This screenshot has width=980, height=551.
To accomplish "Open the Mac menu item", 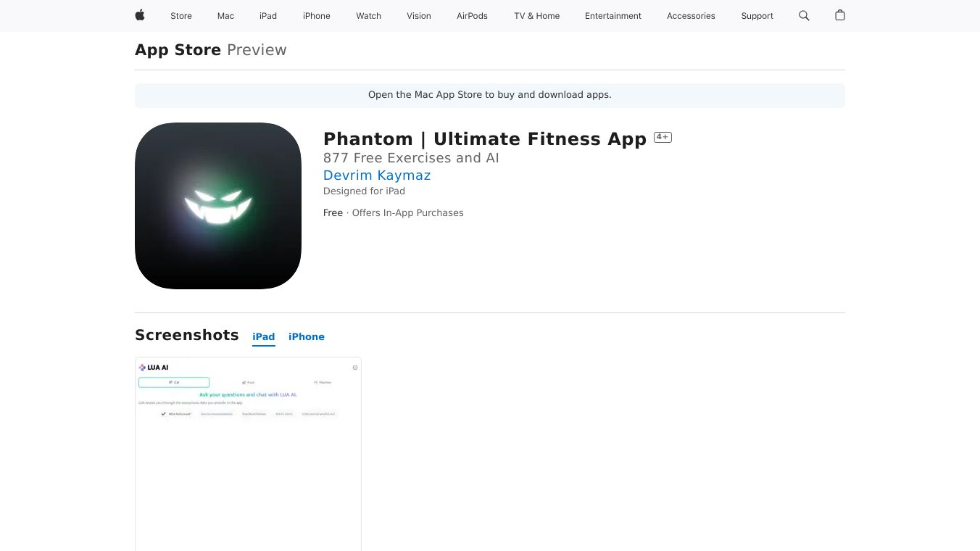I will [226, 16].
